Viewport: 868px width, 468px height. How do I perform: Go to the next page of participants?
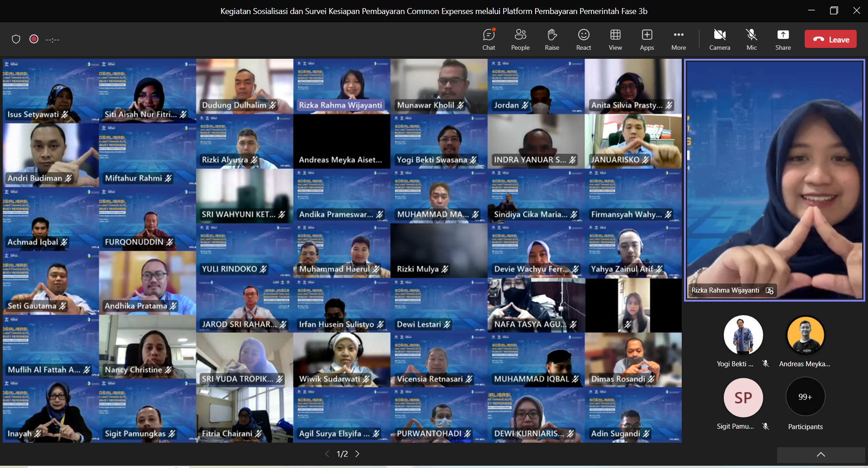click(x=358, y=454)
